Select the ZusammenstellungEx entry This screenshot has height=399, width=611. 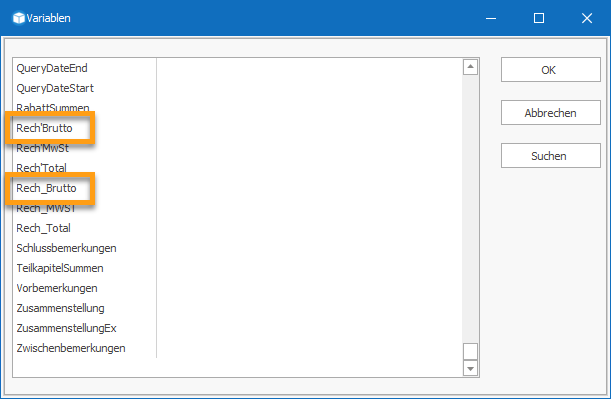(66, 328)
